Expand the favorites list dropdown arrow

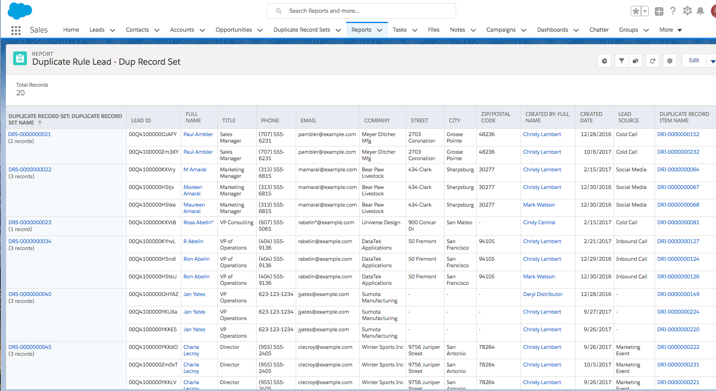(x=645, y=11)
